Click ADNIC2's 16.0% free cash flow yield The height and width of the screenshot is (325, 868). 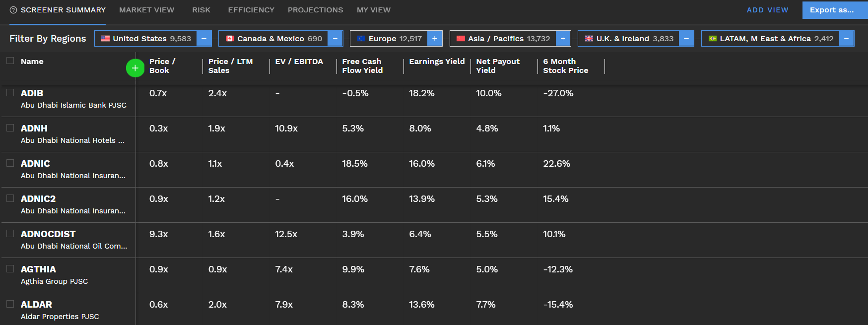click(355, 199)
